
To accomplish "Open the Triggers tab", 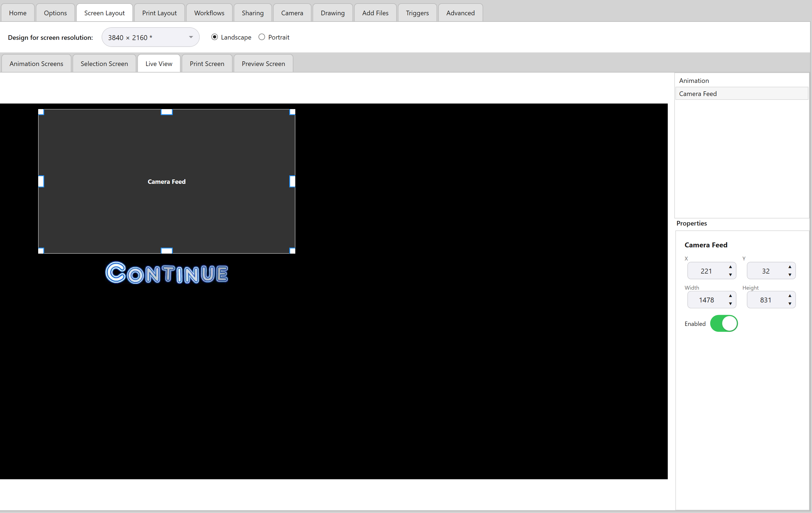I will pyautogui.click(x=417, y=13).
